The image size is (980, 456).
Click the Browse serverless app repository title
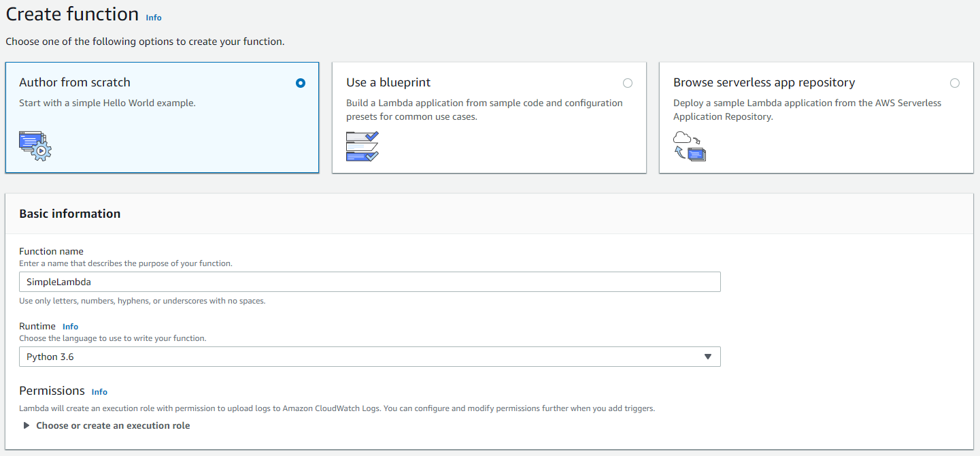click(x=764, y=82)
